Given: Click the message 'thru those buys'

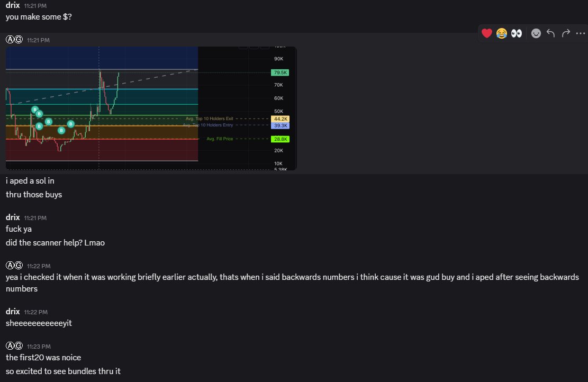Looking at the screenshot, I should click(34, 195).
